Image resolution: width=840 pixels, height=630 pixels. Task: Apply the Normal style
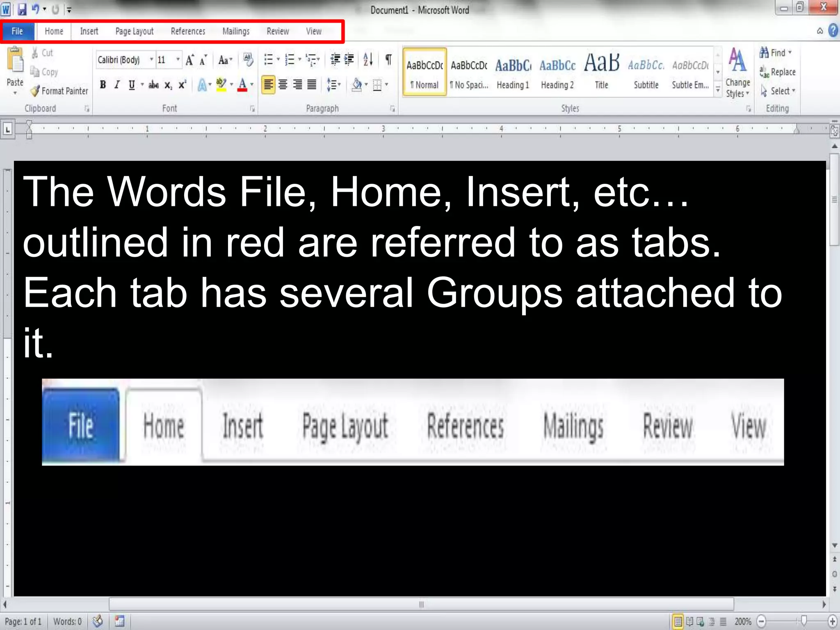[x=425, y=72]
